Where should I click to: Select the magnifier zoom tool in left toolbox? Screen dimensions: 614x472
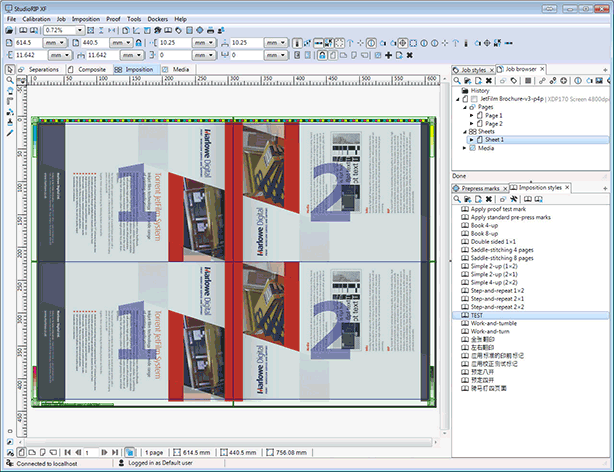tap(10, 80)
